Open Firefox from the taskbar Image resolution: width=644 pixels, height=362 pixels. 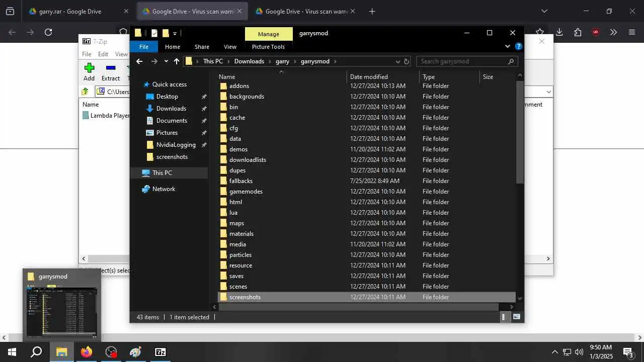coord(87,352)
